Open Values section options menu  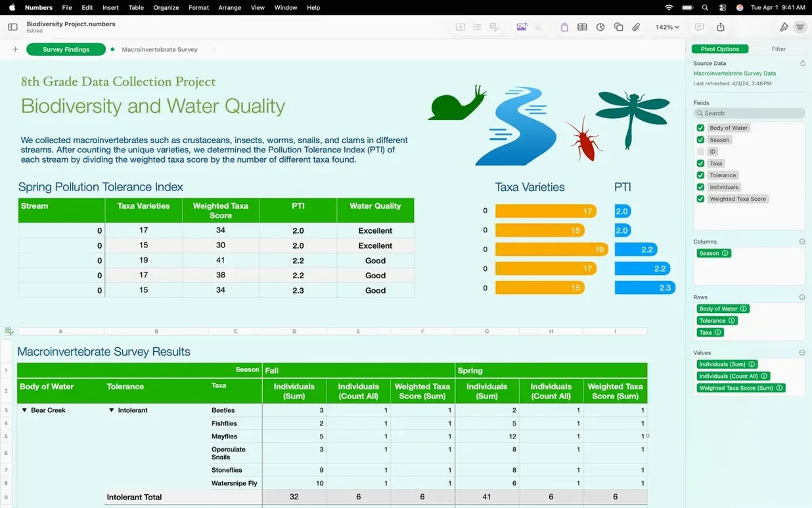pos(802,353)
